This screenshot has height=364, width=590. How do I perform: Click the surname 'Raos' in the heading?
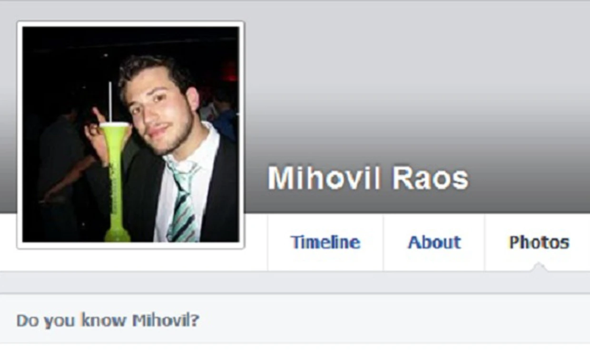(430, 178)
